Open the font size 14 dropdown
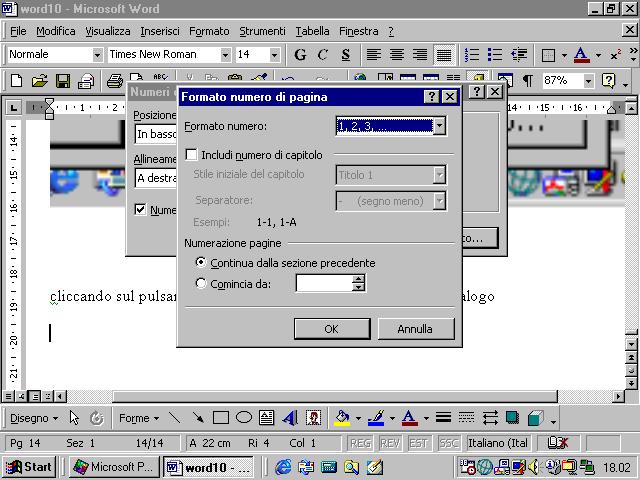 click(x=275, y=55)
